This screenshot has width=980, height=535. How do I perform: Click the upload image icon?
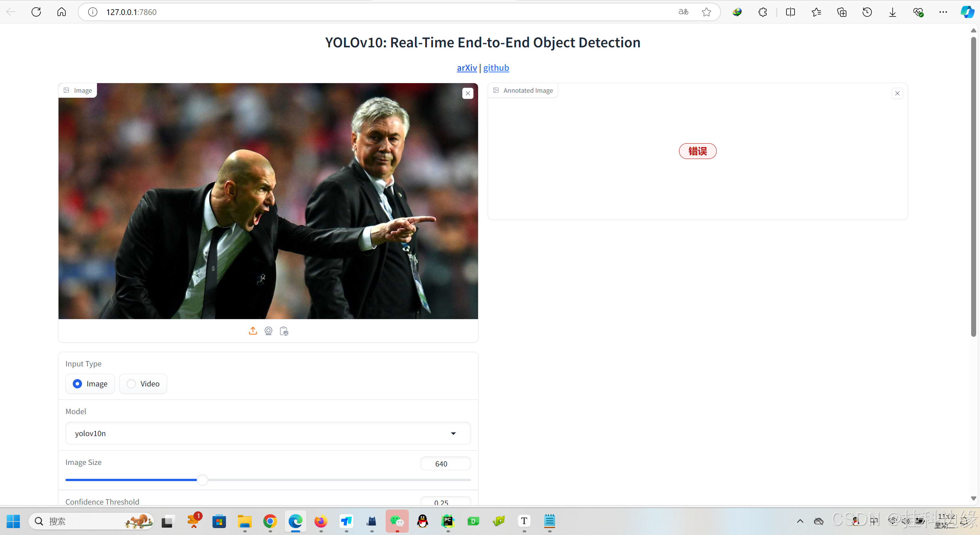click(253, 331)
